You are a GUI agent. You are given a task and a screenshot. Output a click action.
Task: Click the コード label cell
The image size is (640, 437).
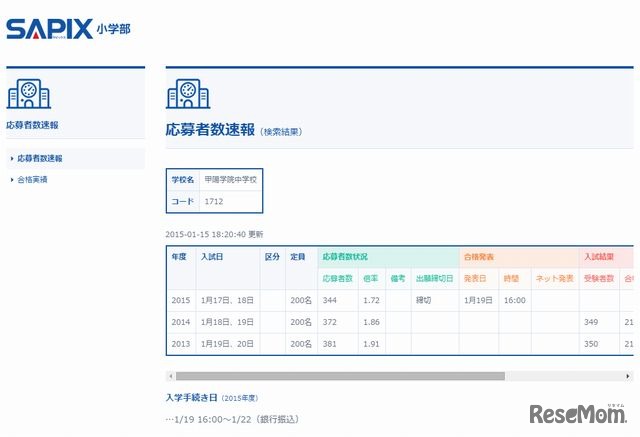pos(183,202)
